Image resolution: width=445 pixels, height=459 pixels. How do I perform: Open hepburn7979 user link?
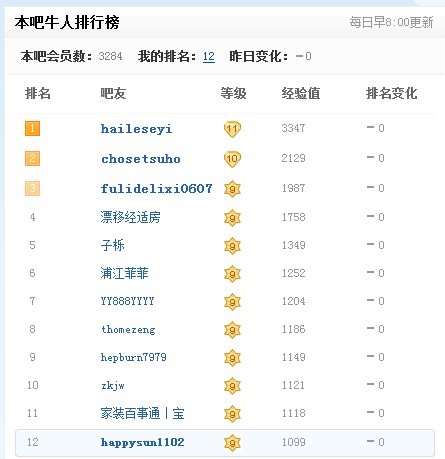133,357
